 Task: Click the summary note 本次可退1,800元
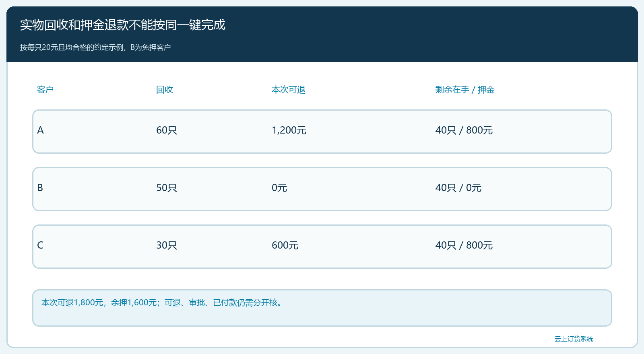pos(72,303)
